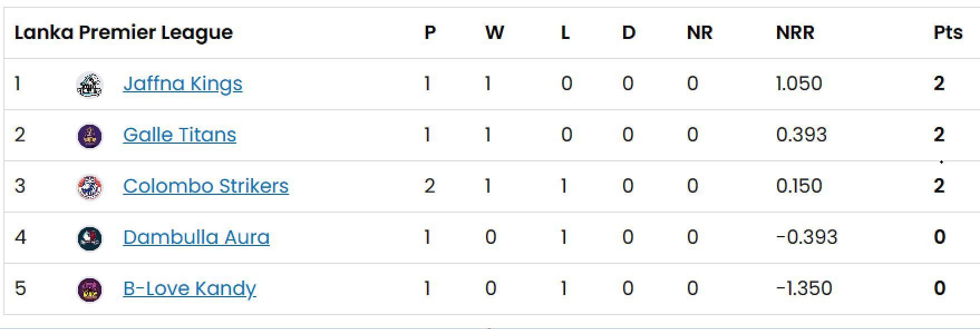Click the NR column header

[x=700, y=32]
